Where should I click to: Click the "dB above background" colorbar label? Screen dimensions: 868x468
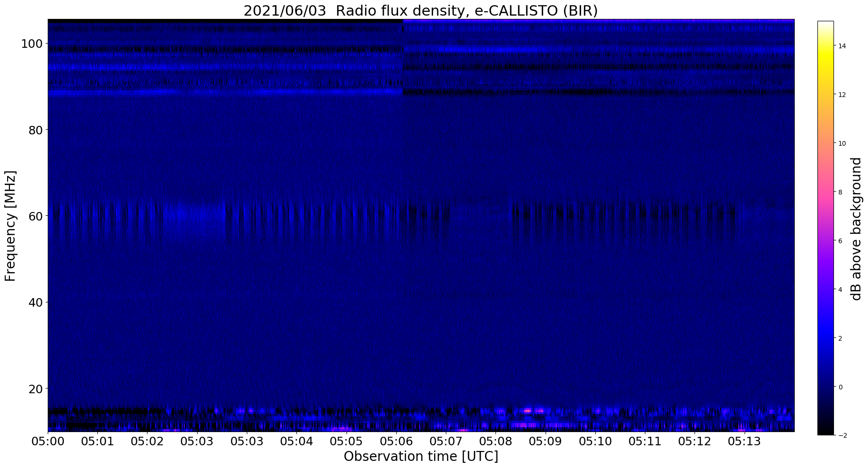tap(856, 229)
